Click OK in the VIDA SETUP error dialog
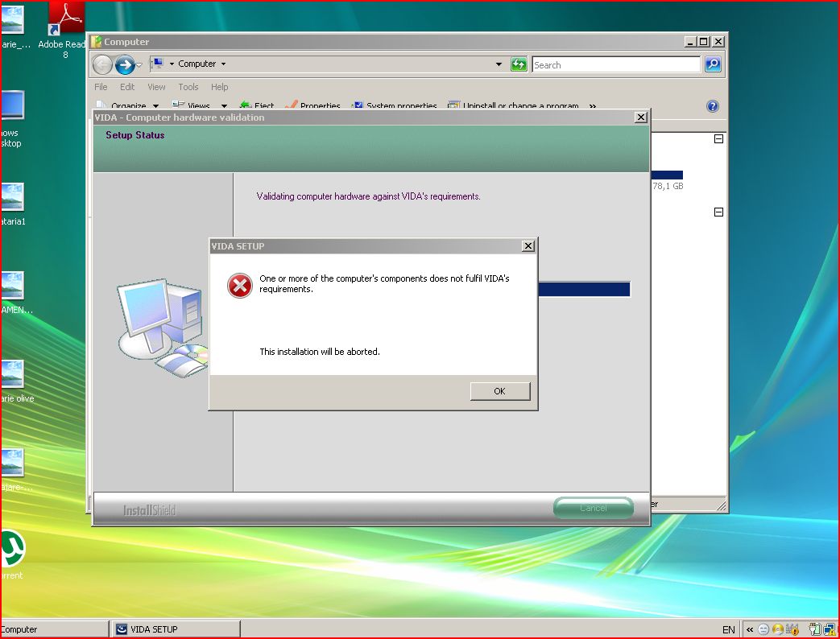This screenshot has width=840, height=639. (x=500, y=391)
